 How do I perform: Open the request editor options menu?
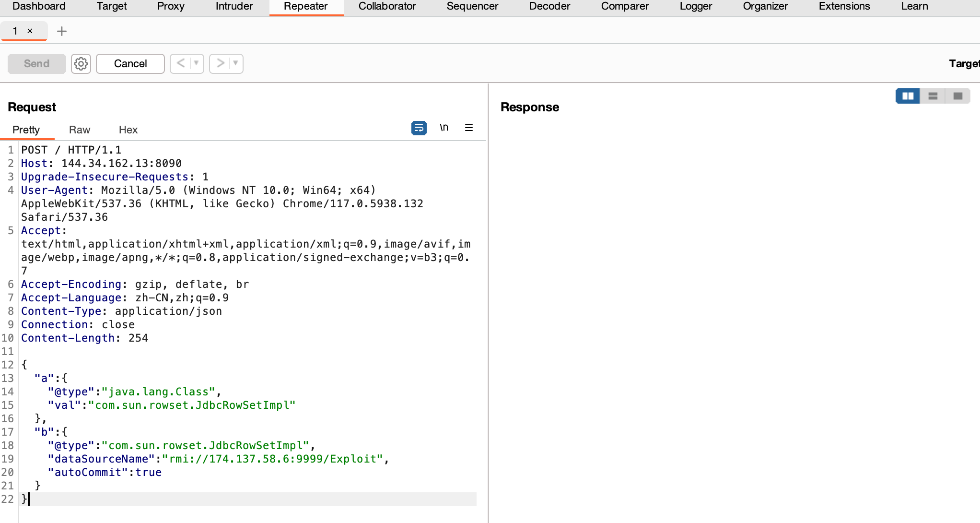coord(468,128)
